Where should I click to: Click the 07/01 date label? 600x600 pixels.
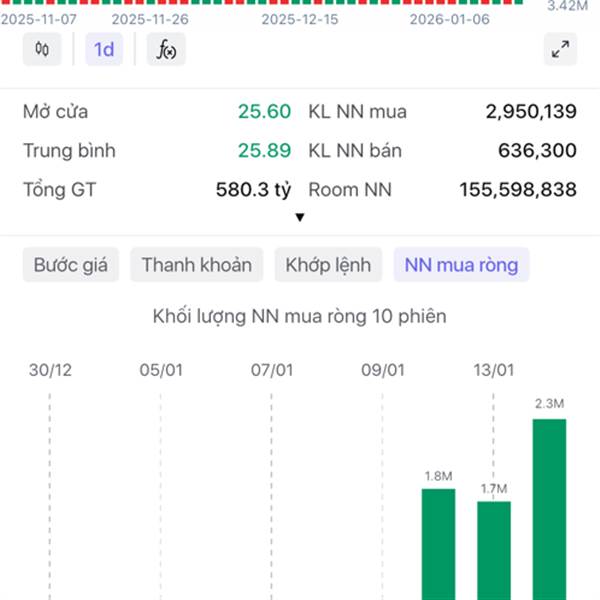pos(272,370)
